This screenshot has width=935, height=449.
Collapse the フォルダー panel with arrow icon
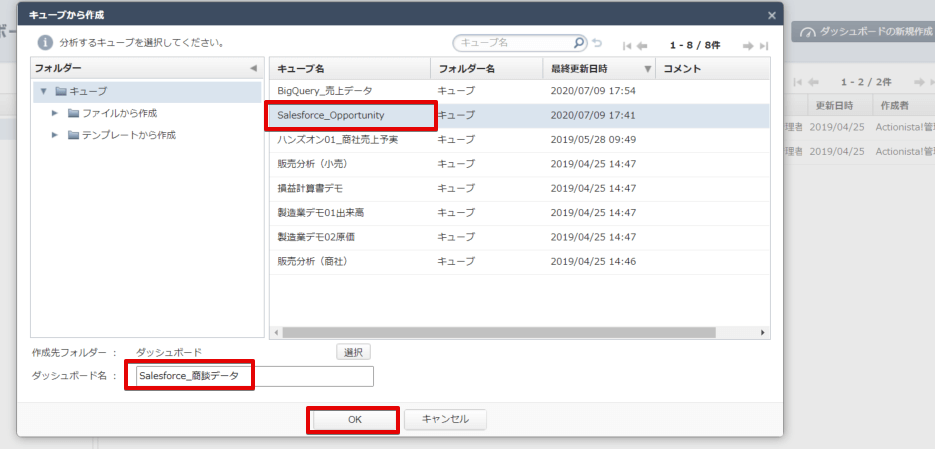tap(253, 69)
